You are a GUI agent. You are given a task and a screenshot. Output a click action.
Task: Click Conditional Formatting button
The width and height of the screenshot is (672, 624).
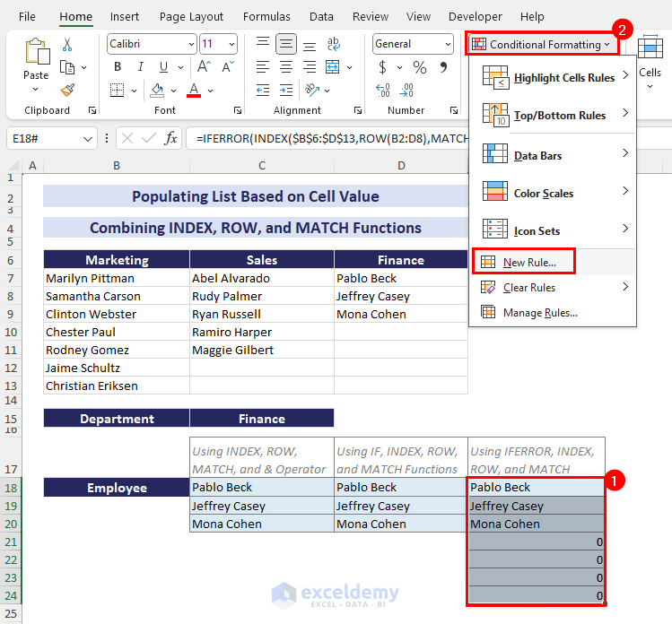click(542, 44)
